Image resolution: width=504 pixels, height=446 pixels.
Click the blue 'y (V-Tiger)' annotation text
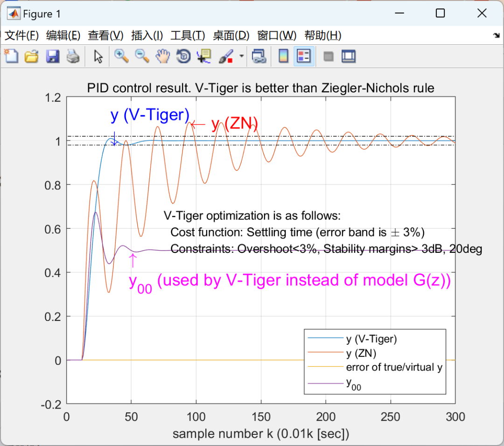(150, 115)
